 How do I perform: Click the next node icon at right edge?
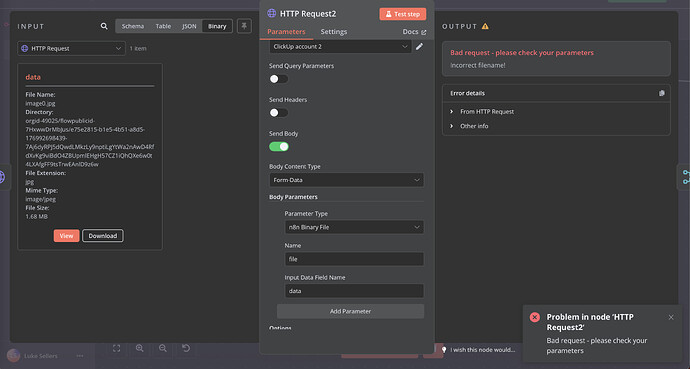pos(685,177)
